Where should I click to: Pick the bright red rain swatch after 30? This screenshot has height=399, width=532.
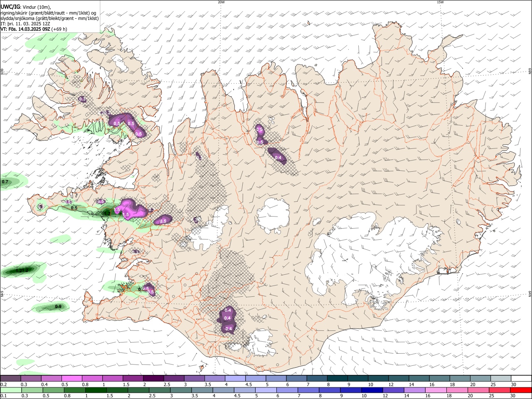tap(520, 390)
